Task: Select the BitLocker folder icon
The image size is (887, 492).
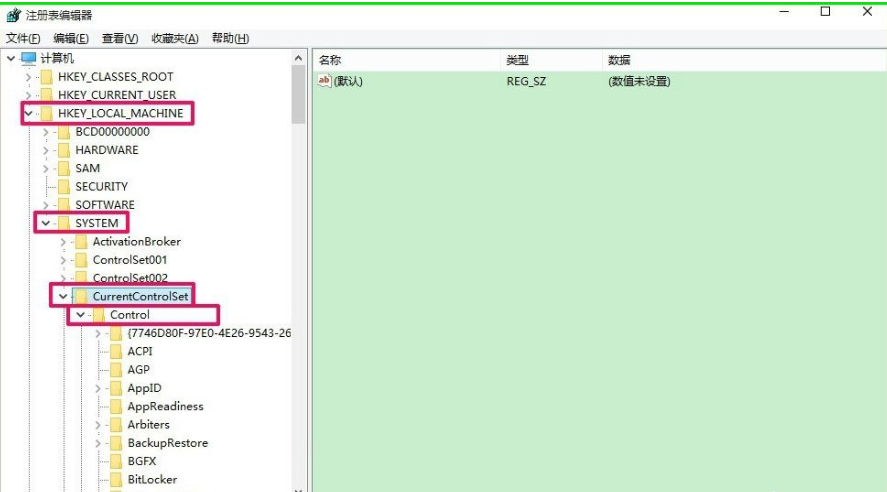Action: [116, 480]
